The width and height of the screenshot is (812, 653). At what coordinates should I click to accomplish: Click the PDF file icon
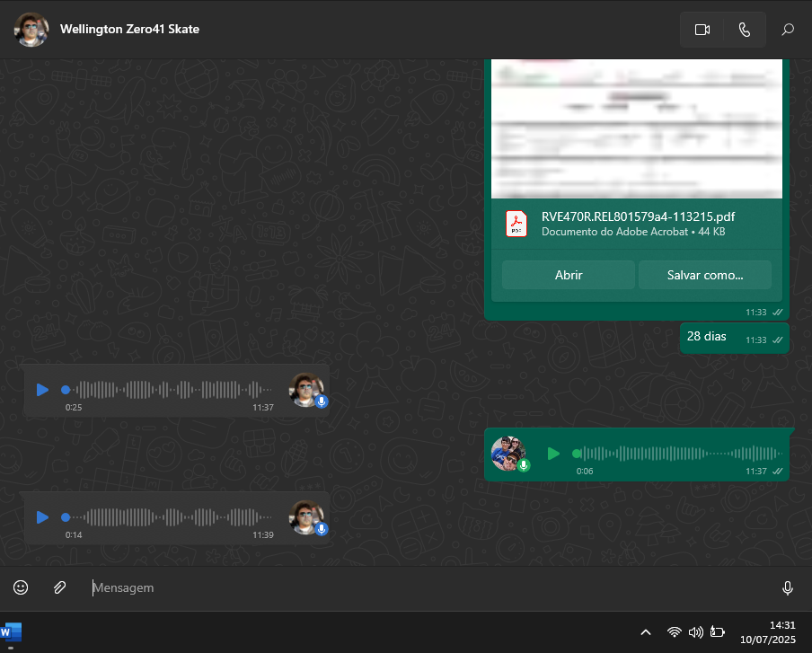coord(516,223)
